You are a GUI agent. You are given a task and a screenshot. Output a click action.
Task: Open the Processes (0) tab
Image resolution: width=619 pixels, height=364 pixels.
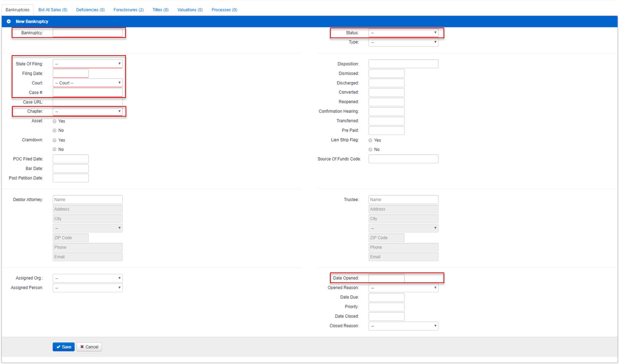224,10
